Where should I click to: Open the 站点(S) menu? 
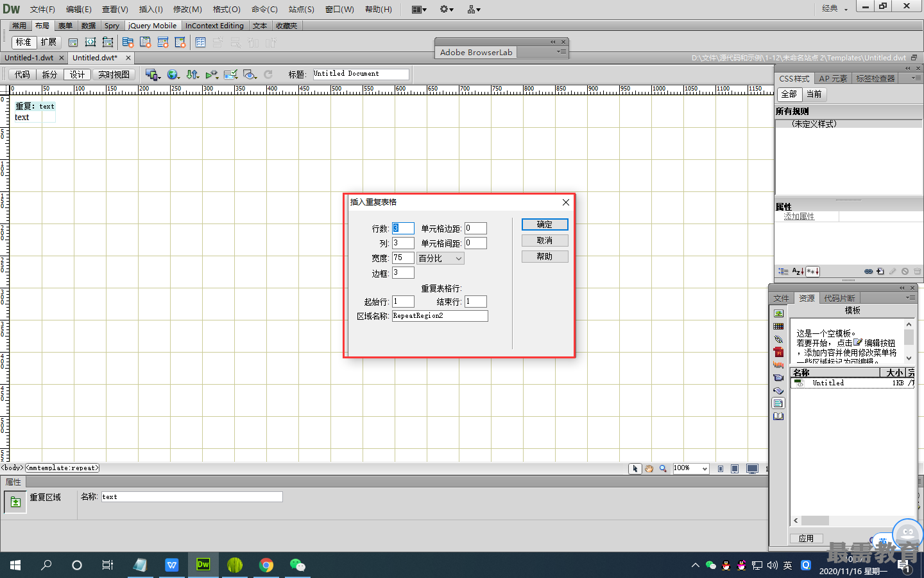tap(301, 9)
